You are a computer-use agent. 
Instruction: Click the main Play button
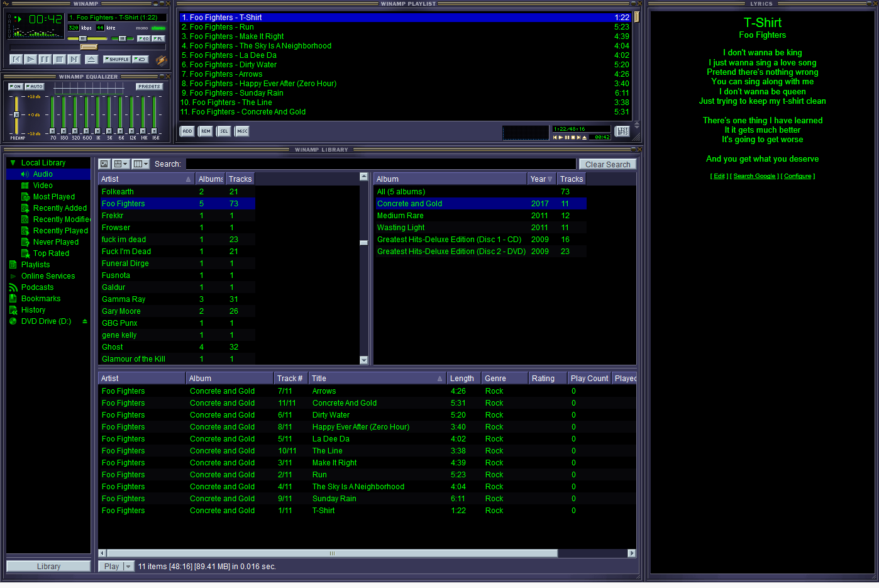(31, 59)
